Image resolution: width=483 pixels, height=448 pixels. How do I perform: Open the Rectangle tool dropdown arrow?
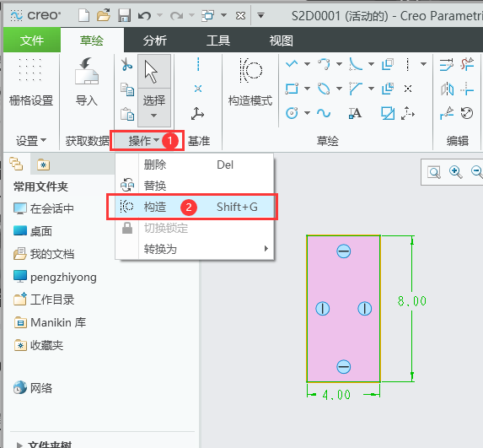307,89
